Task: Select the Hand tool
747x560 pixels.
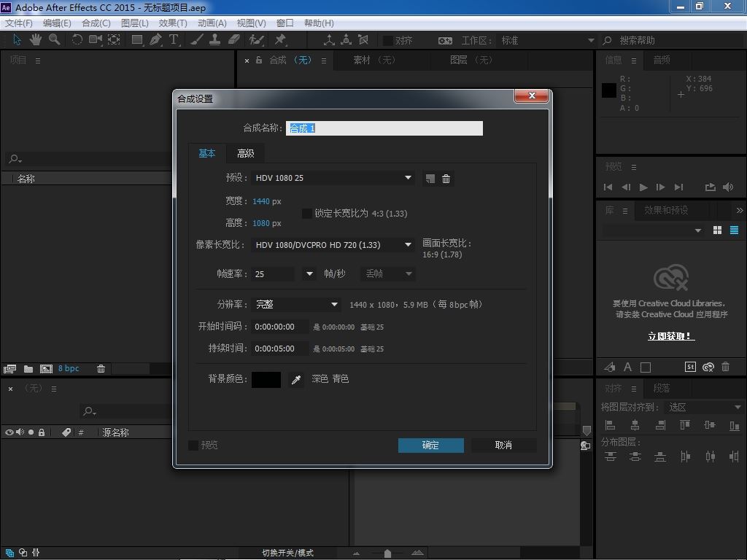Action: pyautogui.click(x=35, y=39)
